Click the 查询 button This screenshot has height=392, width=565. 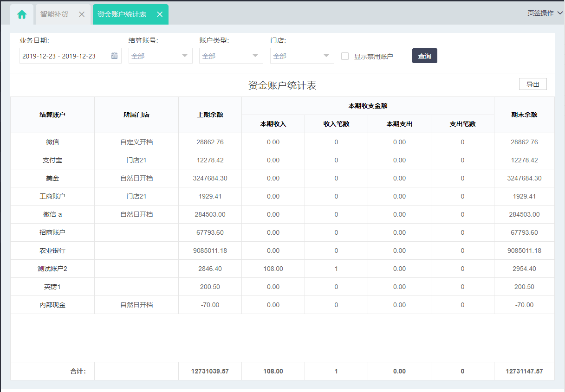tap(425, 56)
